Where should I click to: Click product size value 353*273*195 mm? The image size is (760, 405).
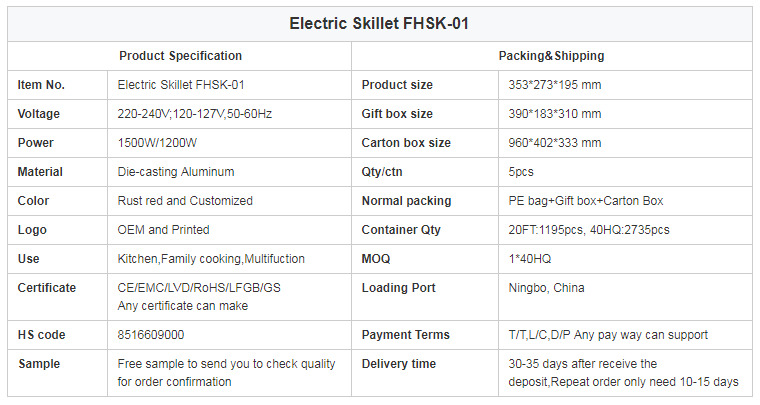(x=555, y=85)
